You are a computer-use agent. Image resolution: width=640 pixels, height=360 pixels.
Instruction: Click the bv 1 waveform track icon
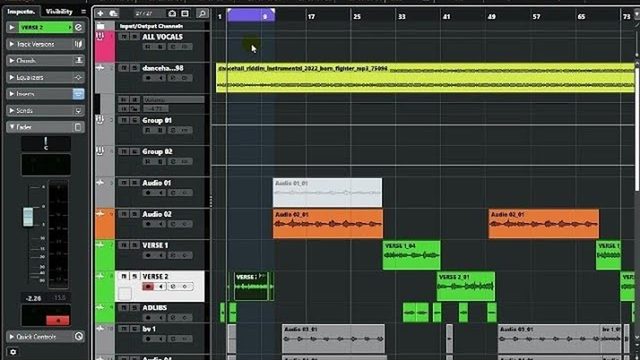point(100,328)
